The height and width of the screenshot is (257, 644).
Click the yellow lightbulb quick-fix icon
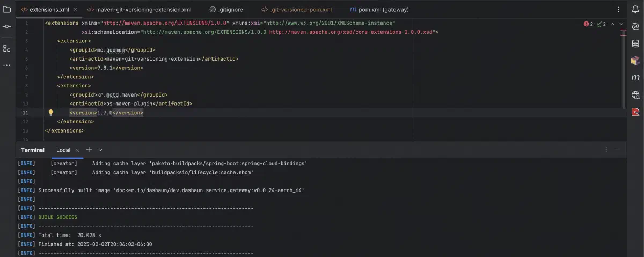pyautogui.click(x=51, y=113)
